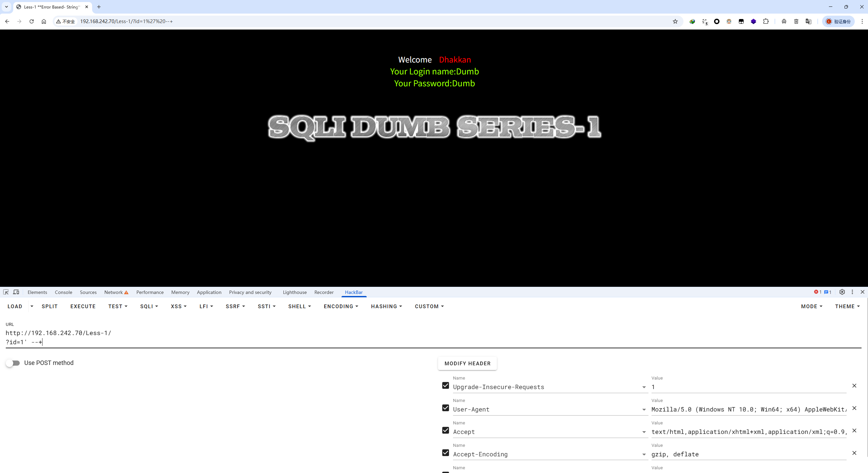Remove the Upgrade-Insecure-Requests header row
Image resolution: width=868 pixels, height=473 pixels.
point(854,386)
